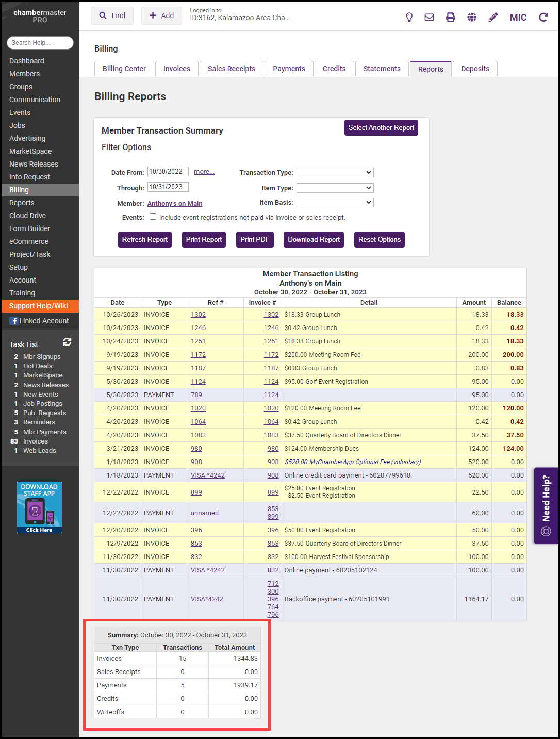The width and height of the screenshot is (560, 739).
Task: Click the Download Staff App thumbnail
Action: tap(39, 507)
